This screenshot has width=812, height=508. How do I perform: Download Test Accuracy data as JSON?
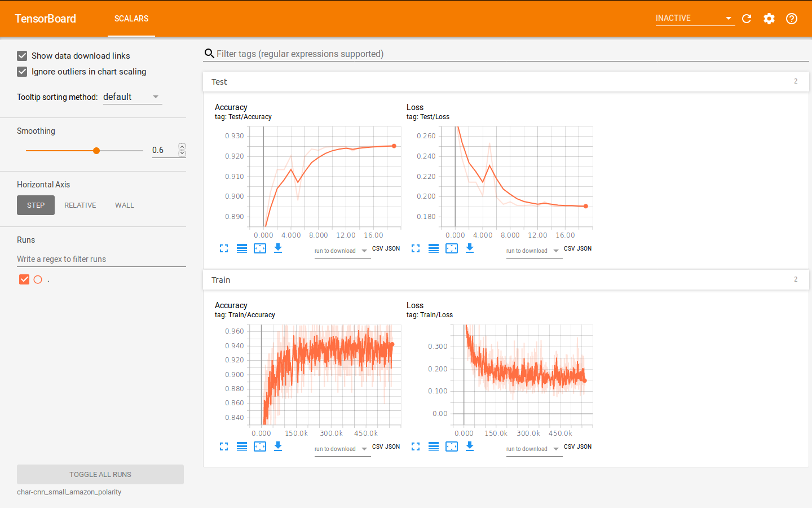pyautogui.click(x=393, y=248)
